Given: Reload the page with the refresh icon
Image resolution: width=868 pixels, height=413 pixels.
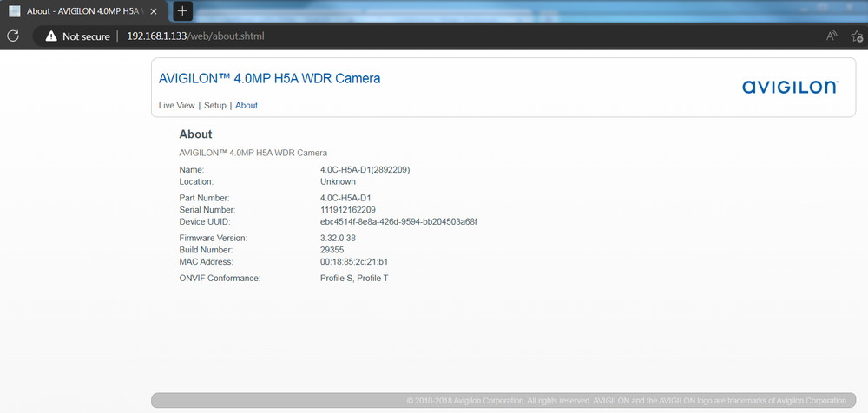Looking at the screenshot, I should coord(13,36).
